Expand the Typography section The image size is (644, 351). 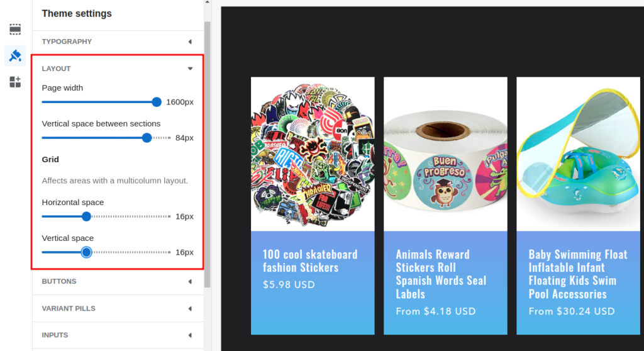[118, 42]
